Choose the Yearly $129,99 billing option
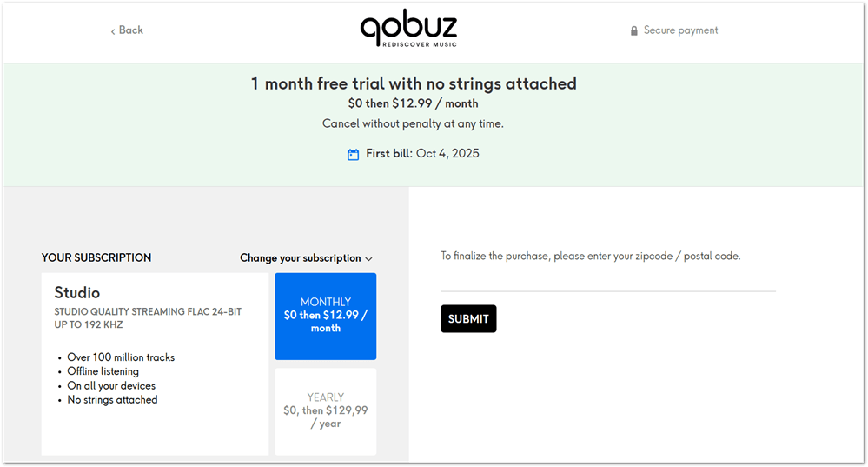Image resolution: width=868 pixels, height=467 pixels. 326,410
